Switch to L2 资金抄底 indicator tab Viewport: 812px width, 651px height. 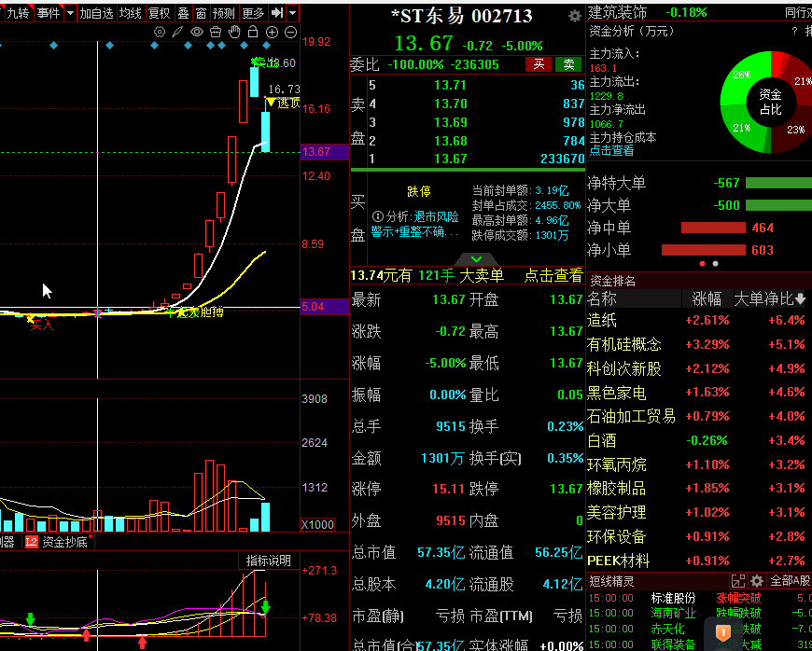[59, 542]
